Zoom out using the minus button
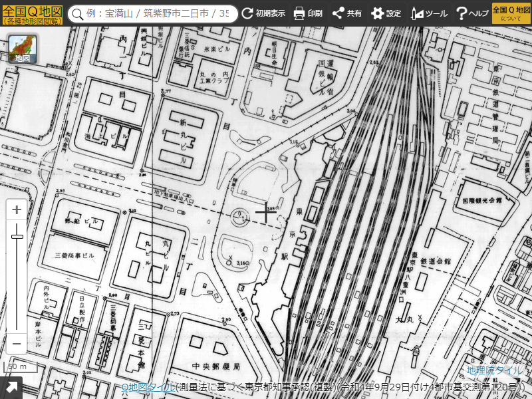This screenshot has height=399, width=532. tap(17, 344)
